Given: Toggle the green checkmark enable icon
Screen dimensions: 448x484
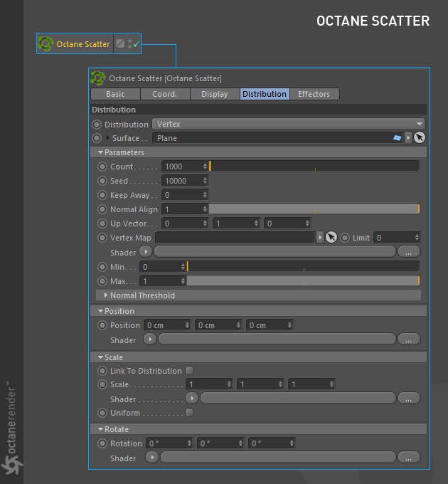Looking at the screenshot, I should pyautogui.click(x=136, y=44).
